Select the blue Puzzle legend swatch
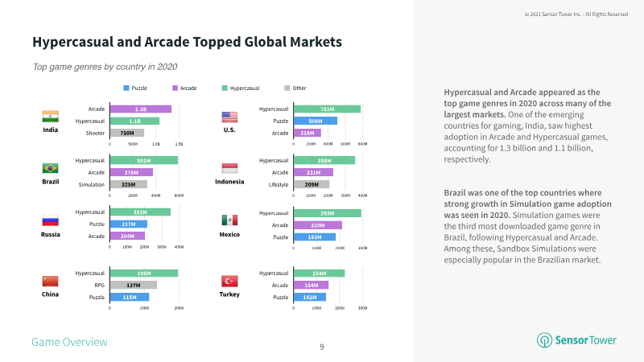 (126, 88)
